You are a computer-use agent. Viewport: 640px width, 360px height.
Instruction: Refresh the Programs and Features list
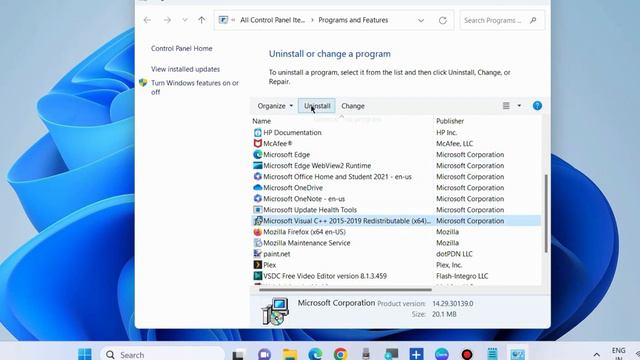(442, 20)
